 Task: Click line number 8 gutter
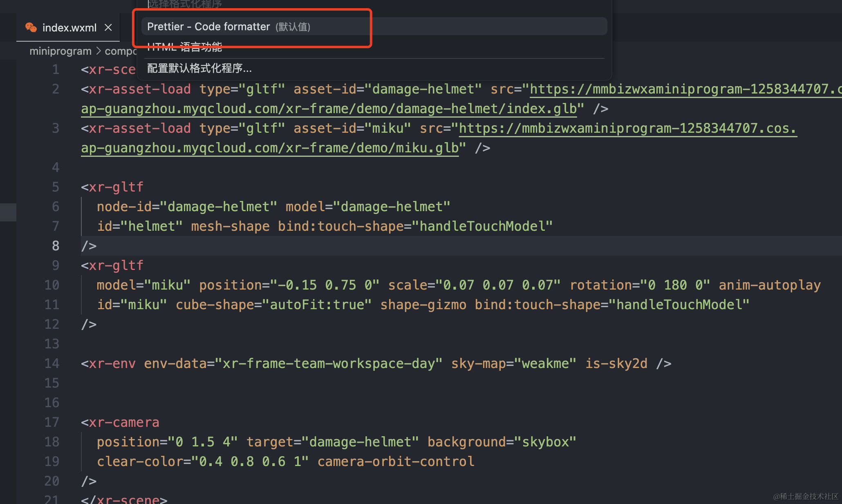(x=56, y=245)
